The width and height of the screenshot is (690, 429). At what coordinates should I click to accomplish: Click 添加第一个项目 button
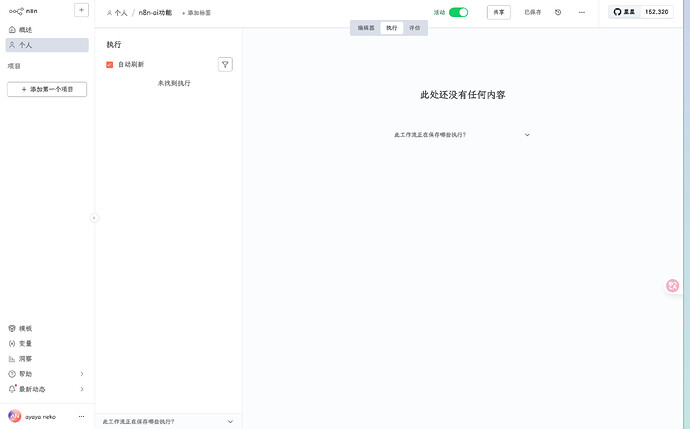47,89
